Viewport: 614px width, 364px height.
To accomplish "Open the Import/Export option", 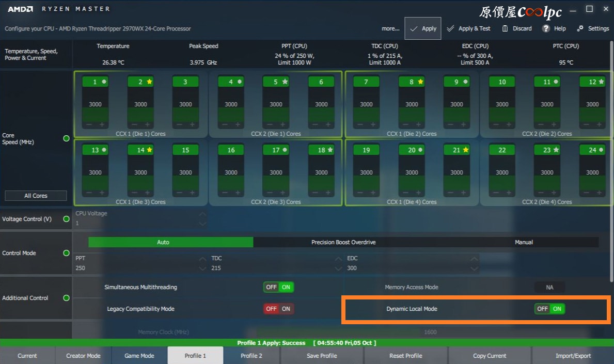I will pos(573,355).
